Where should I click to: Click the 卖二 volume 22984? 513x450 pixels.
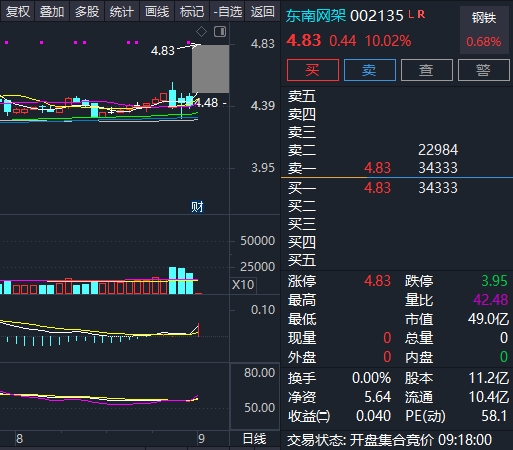(438, 150)
